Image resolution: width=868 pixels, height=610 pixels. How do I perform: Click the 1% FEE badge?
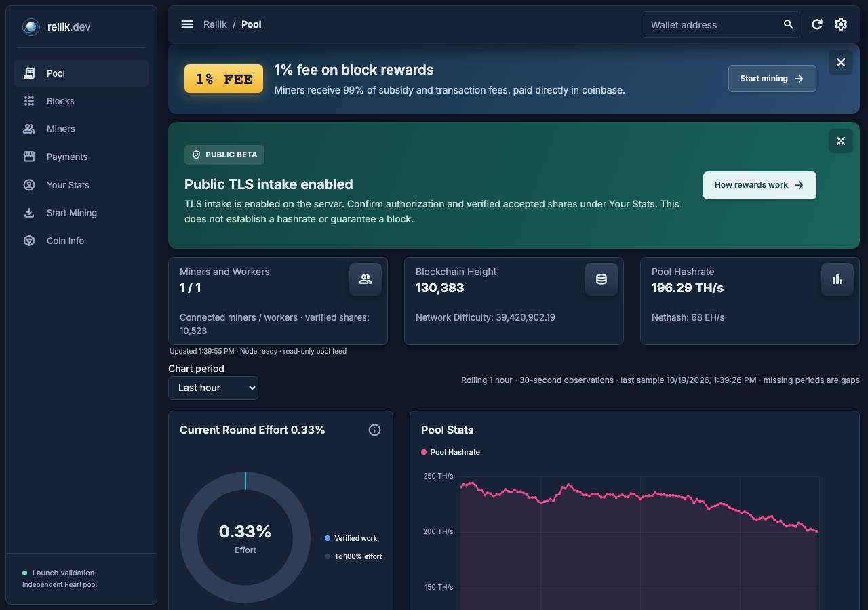pyautogui.click(x=224, y=79)
